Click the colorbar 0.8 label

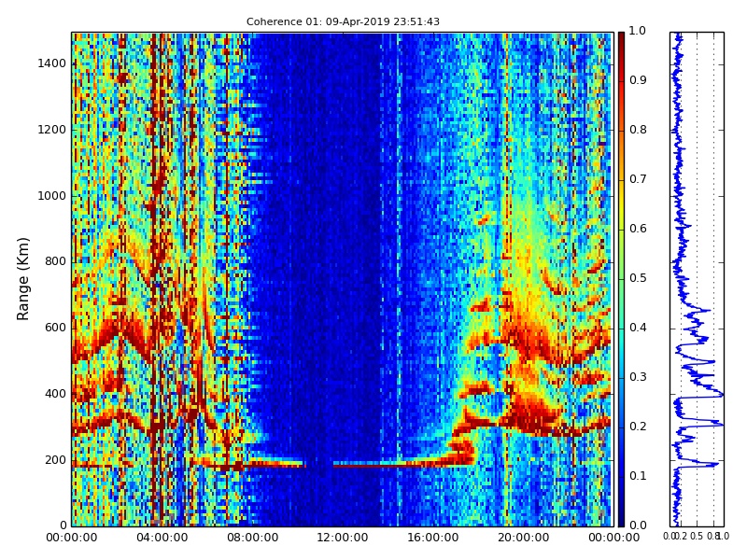coord(638,130)
